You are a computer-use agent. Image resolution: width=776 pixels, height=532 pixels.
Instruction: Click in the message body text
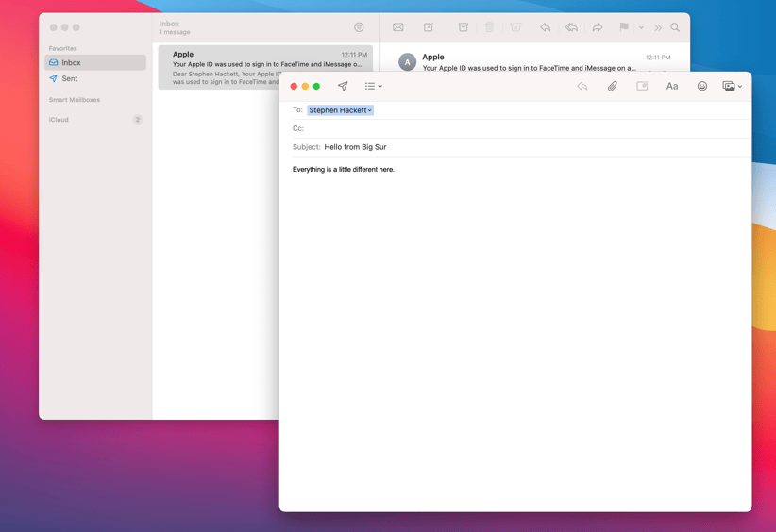coord(344,169)
